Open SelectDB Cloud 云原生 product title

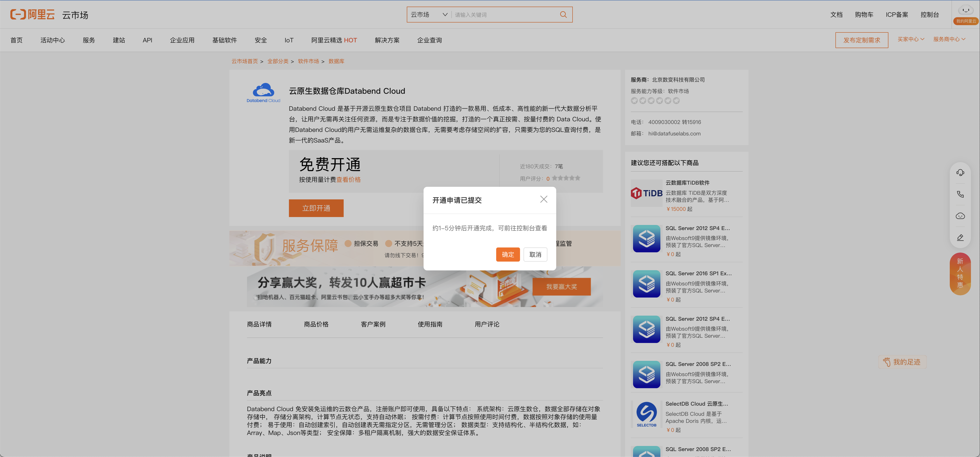697,404
